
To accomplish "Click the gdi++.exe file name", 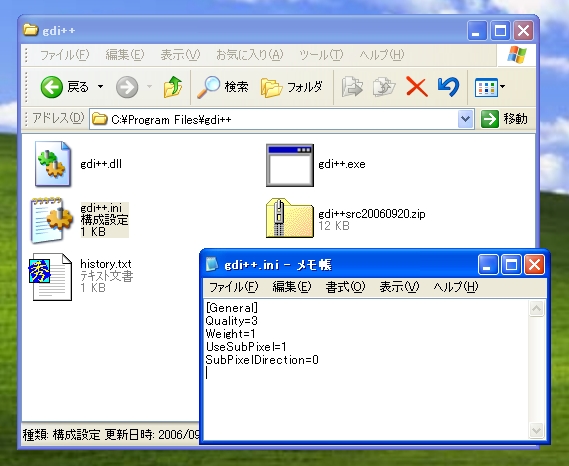I will click(342, 164).
